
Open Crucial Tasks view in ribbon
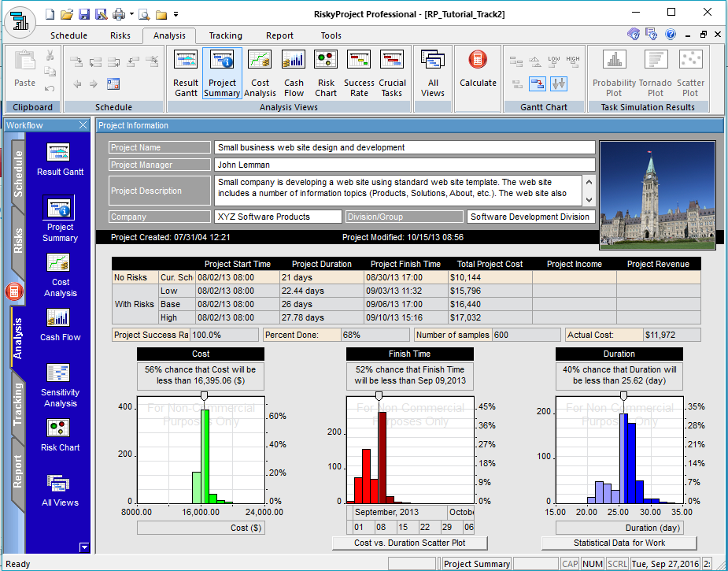pos(392,73)
